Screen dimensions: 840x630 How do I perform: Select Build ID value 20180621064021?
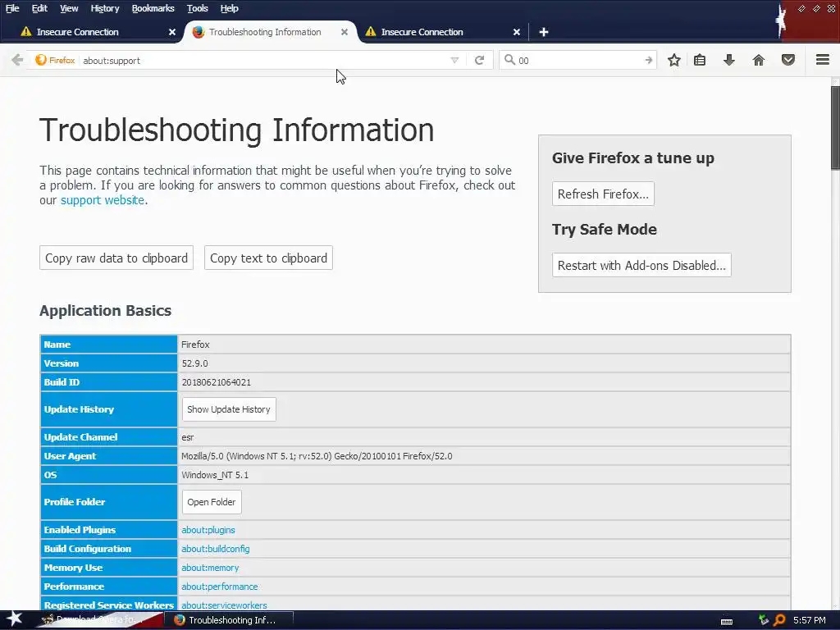coord(216,382)
